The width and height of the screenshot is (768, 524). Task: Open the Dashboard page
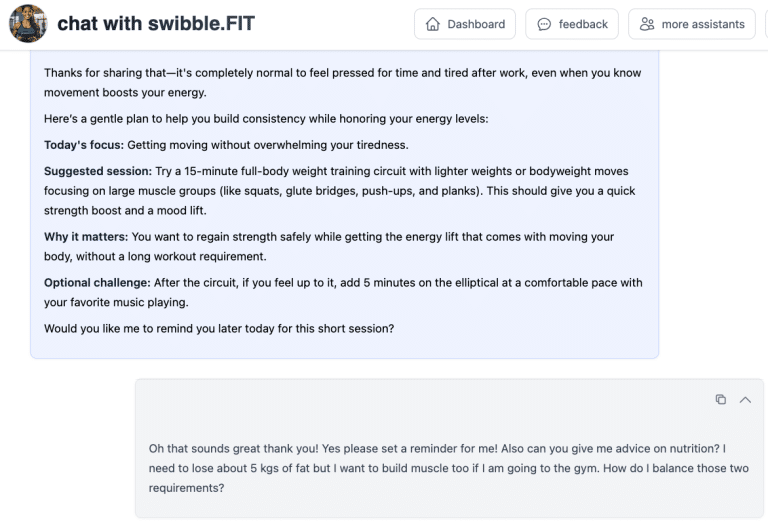[465, 24]
